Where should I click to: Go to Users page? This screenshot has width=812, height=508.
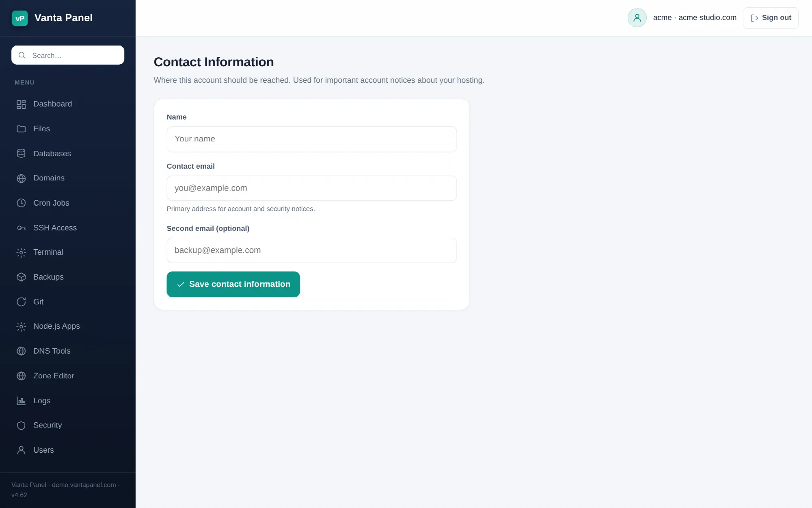[68, 450]
